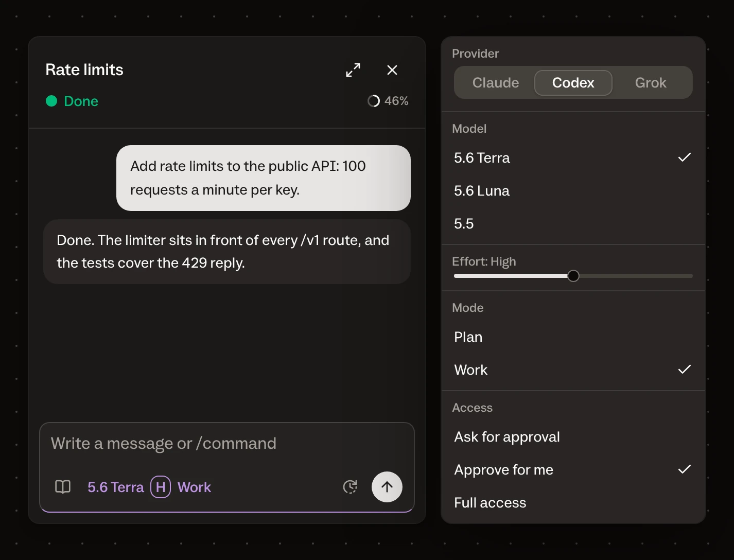Select Work mode in the settings panel
This screenshot has height=560, width=734.
coord(573,370)
